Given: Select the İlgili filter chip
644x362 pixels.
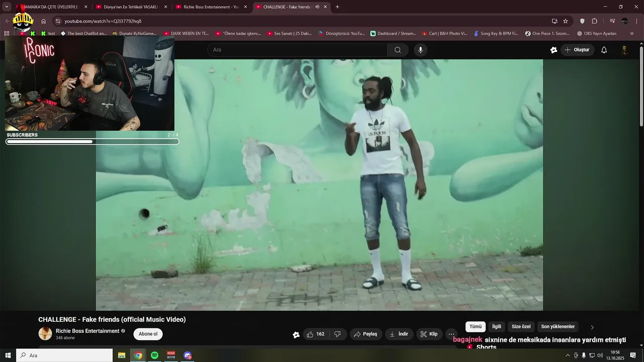Looking at the screenshot, I should click(497, 327).
